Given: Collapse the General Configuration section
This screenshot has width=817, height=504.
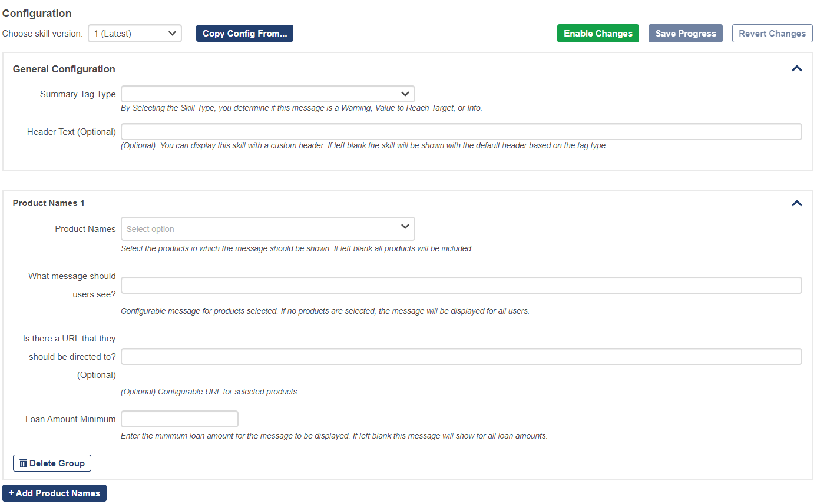Looking at the screenshot, I should pyautogui.click(x=797, y=69).
